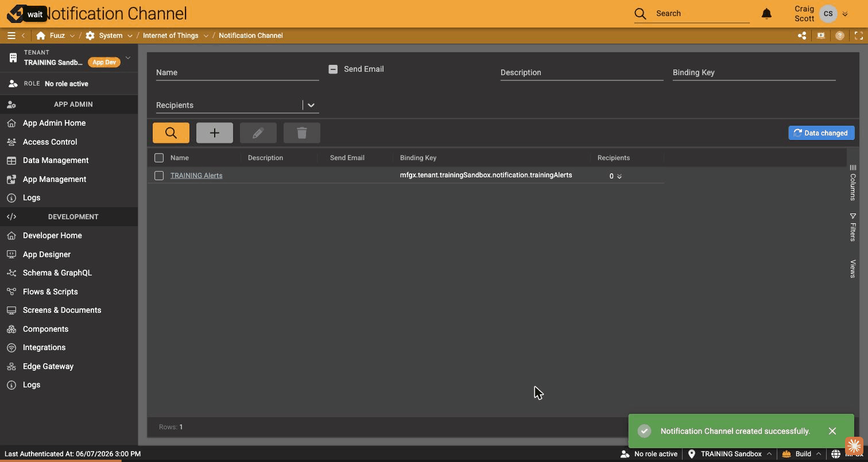Open the notifications bell icon
Viewport: 868px width, 462px height.
coord(766,13)
